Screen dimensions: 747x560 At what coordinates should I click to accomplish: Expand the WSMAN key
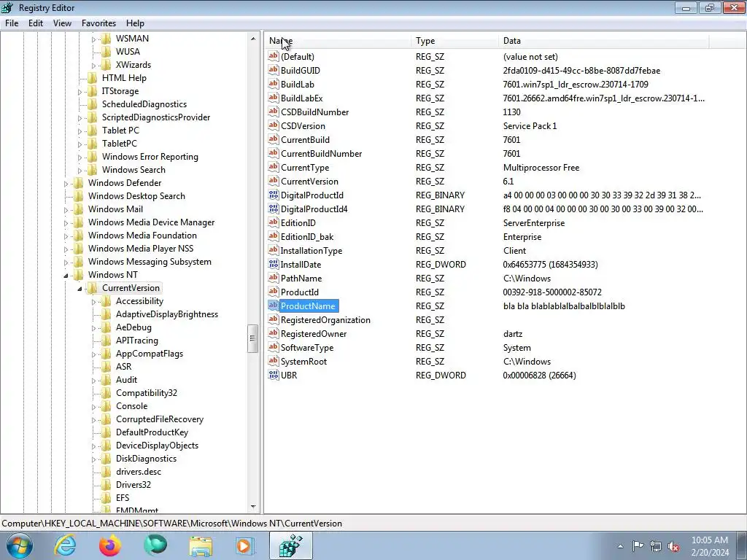pyautogui.click(x=94, y=39)
